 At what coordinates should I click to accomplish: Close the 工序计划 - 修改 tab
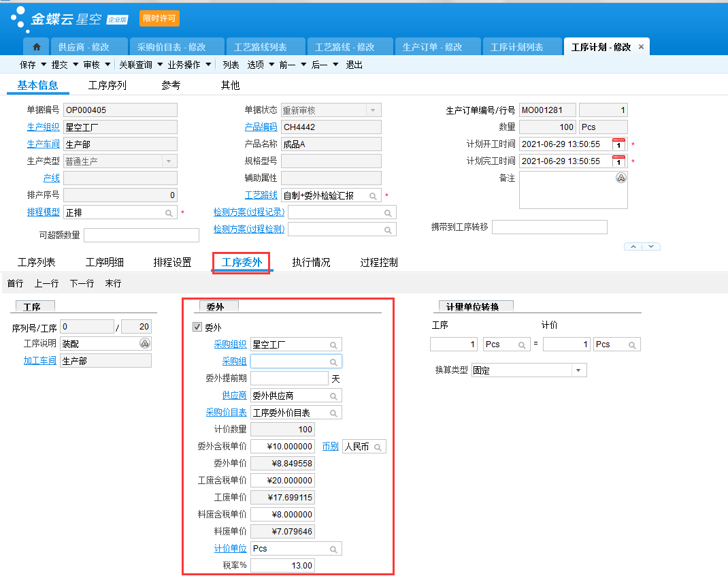pyautogui.click(x=641, y=47)
